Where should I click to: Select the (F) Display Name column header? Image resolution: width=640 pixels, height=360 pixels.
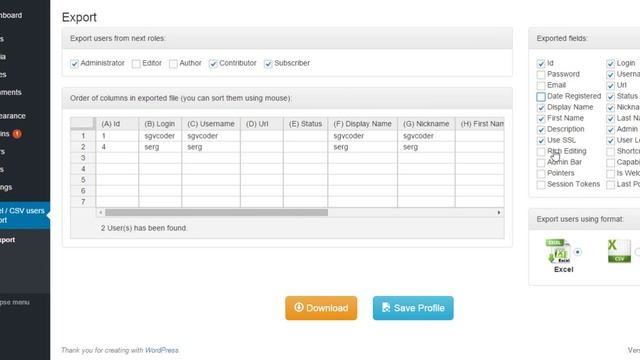[362, 124]
